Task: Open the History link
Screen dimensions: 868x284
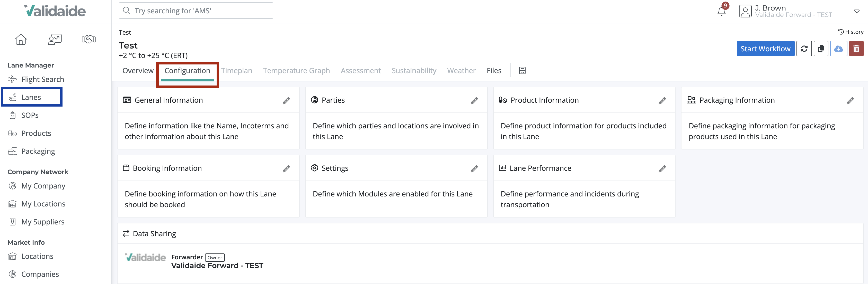Action: pos(851,32)
